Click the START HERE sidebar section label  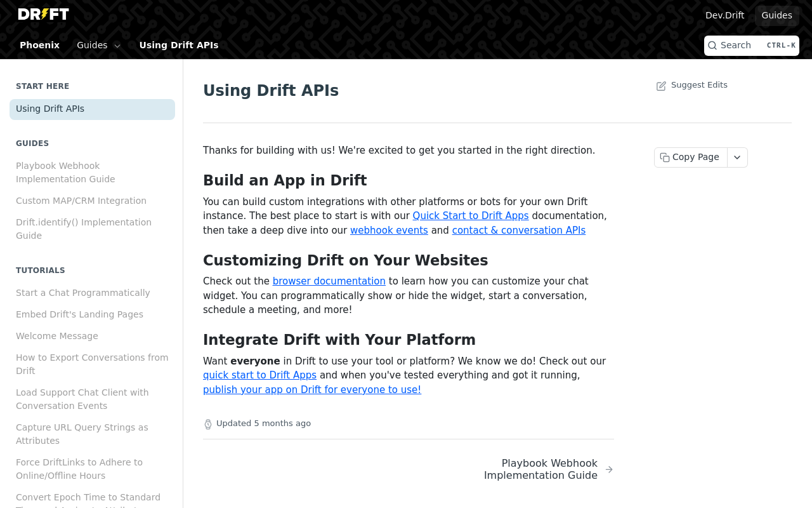click(x=43, y=86)
